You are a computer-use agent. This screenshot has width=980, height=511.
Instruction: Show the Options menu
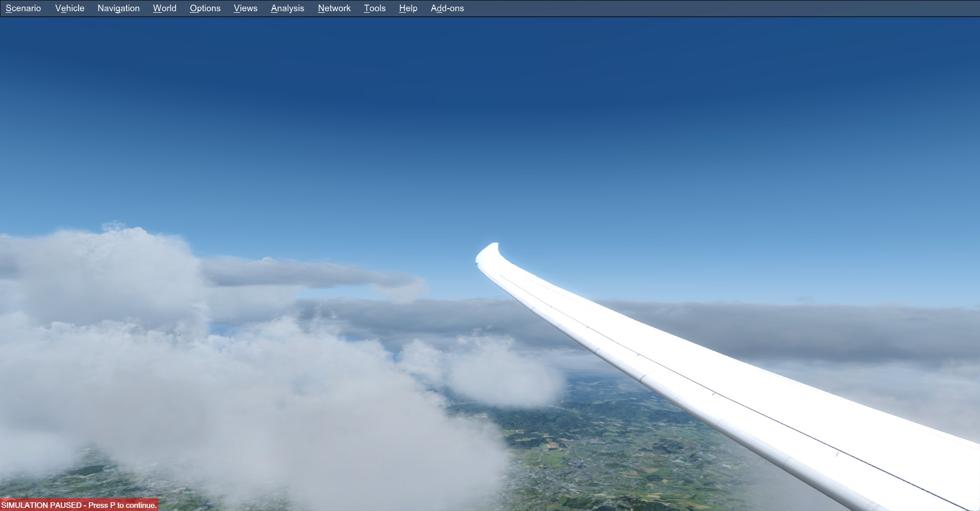pos(205,8)
